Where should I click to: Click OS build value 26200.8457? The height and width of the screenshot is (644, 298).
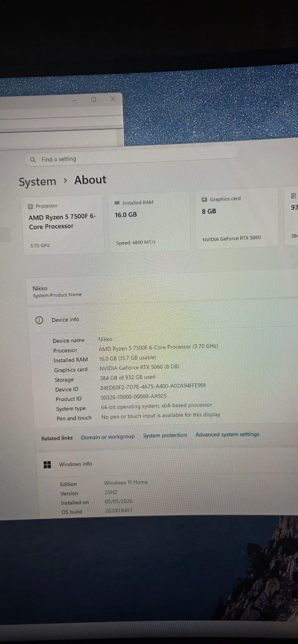point(119,510)
